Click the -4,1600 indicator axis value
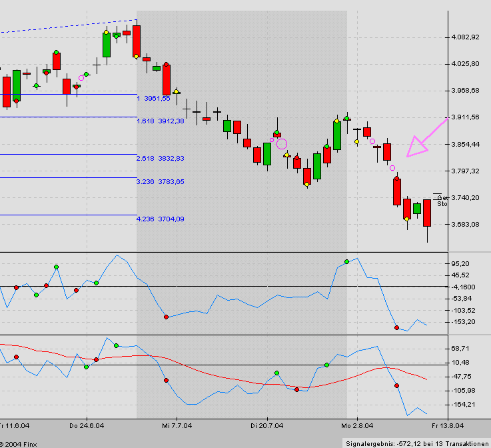The width and height of the screenshot is (491, 448). (x=464, y=287)
